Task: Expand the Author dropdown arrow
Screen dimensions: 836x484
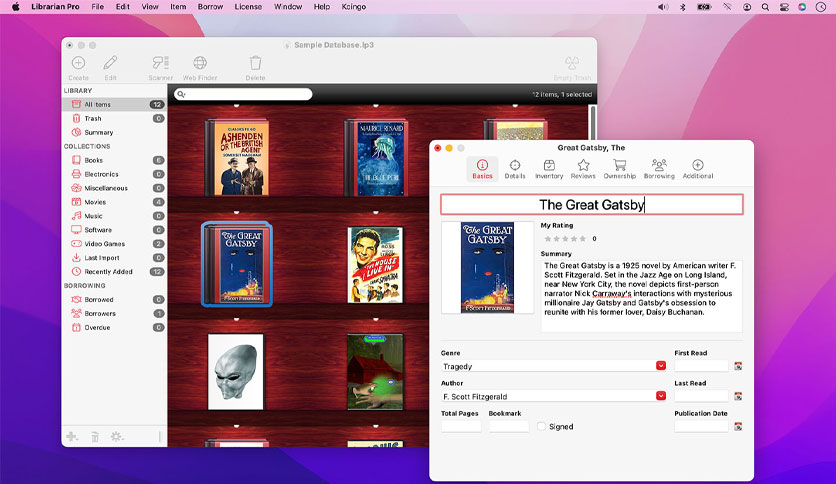Action: [661, 396]
